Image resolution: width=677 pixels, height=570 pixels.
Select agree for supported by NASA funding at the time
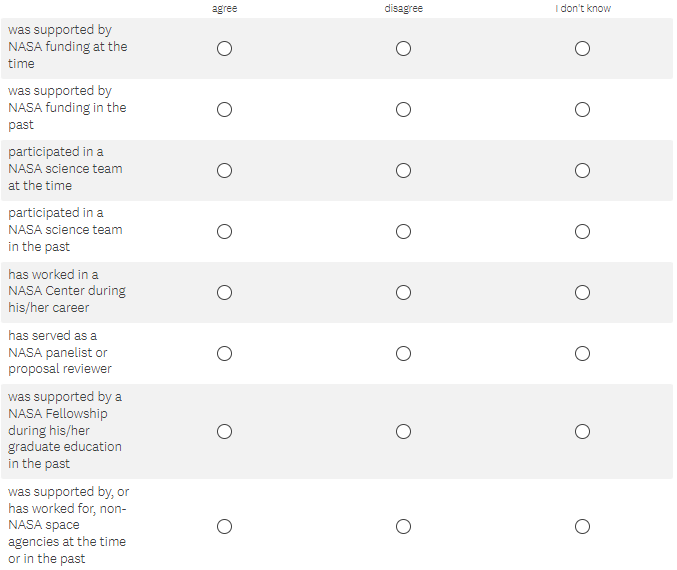click(224, 48)
